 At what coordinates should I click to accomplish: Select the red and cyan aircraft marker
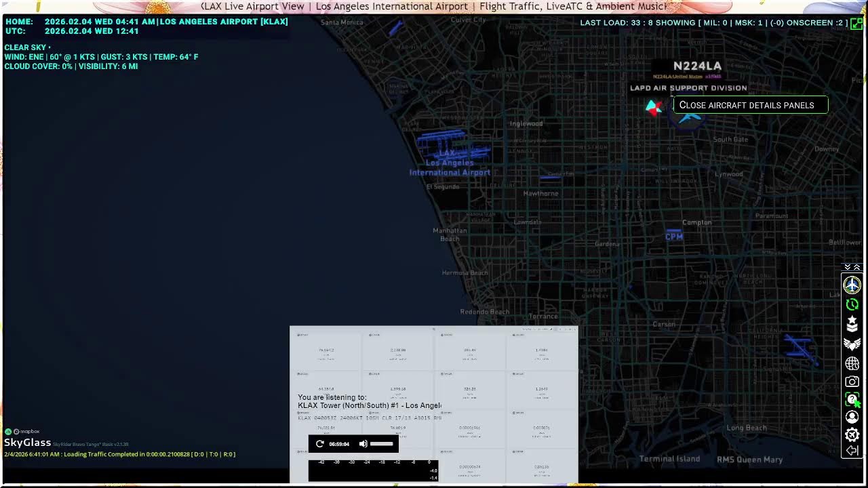pyautogui.click(x=654, y=107)
